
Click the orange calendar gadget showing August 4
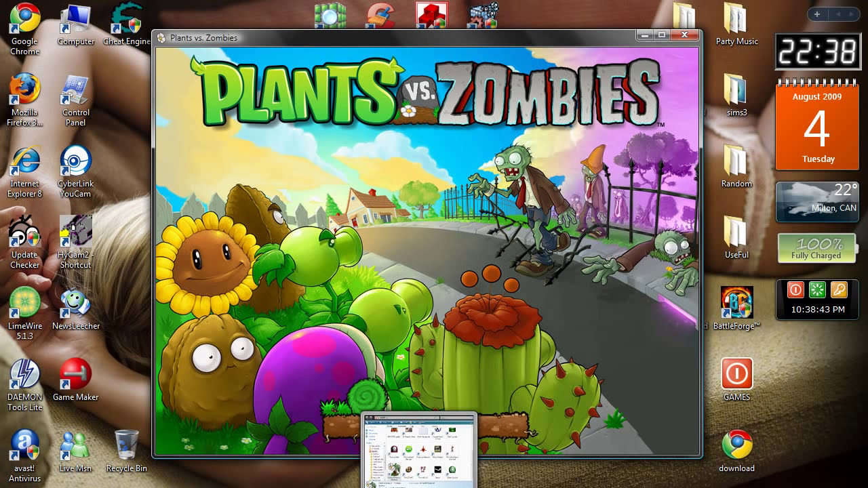click(x=817, y=125)
